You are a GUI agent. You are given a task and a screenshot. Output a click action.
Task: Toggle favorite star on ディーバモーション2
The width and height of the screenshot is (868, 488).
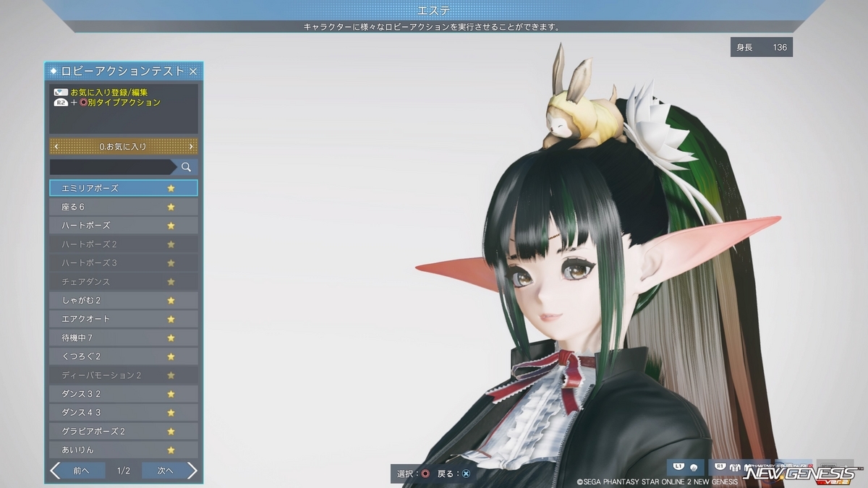[x=171, y=375]
